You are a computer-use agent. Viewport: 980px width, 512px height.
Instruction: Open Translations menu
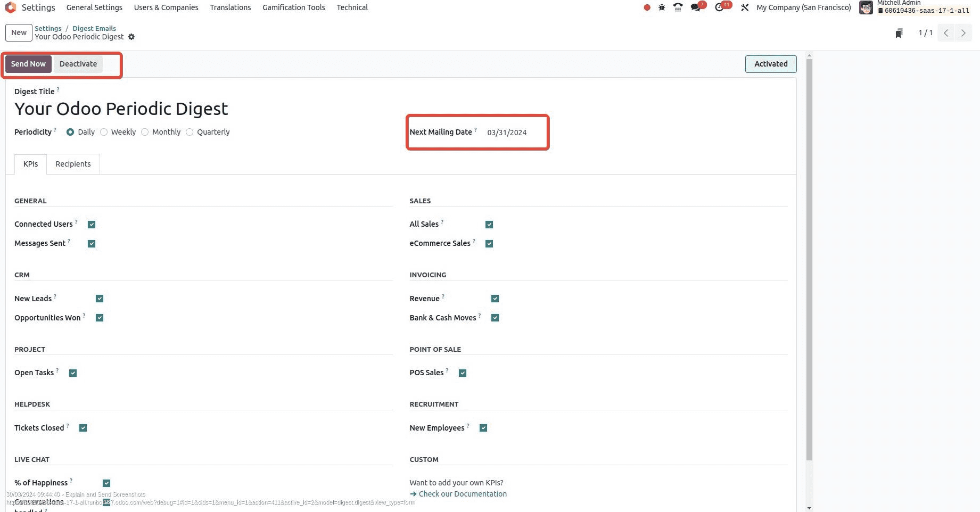coord(230,7)
